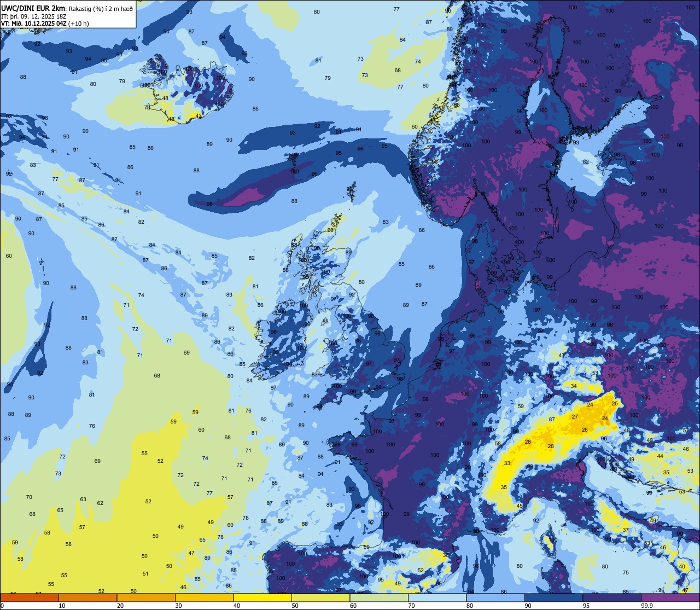
Task: Click the medium blue 80–90 legend swatch
Action: pyautogui.click(x=495, y=597)
